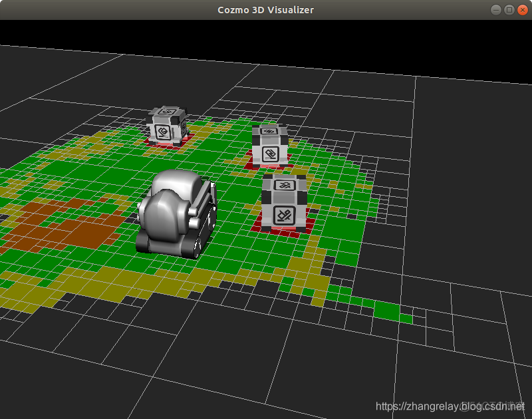Select the light cube nearest the robot
Screen dimensions: 532x419
(285, 204)
